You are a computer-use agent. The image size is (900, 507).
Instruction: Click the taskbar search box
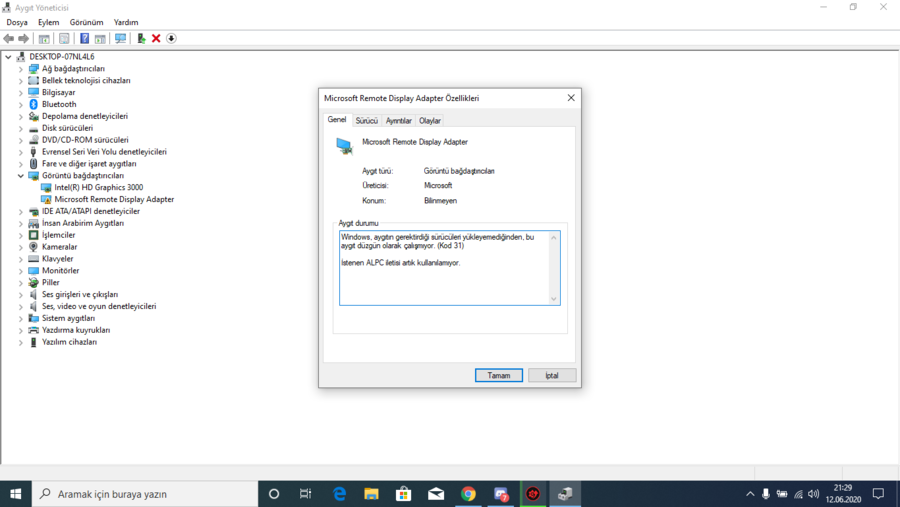[x=145, y=494]
